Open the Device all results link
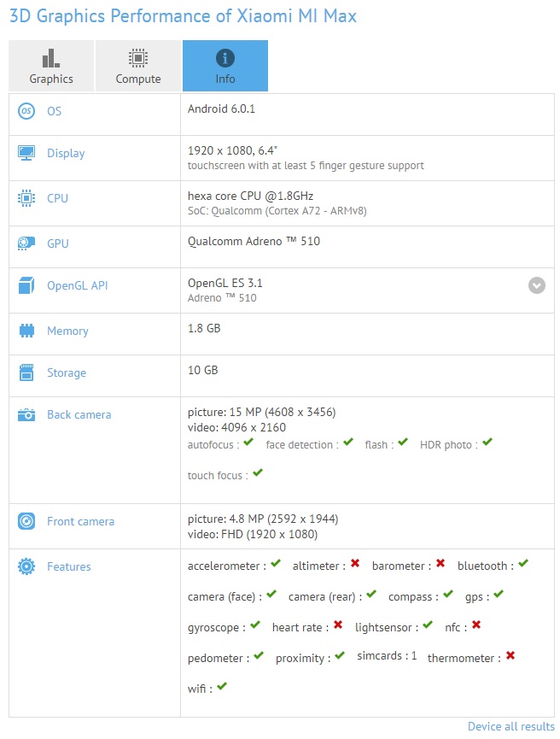This screenshot has width=560, height=739. 510,726
